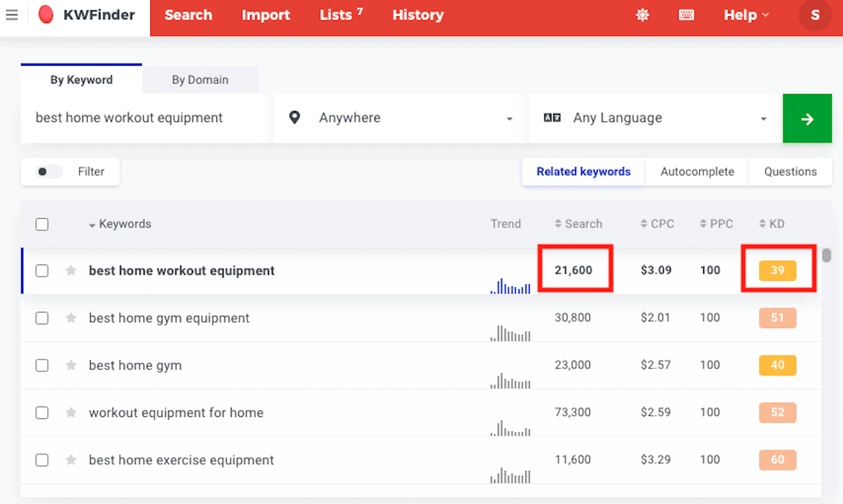
Task: Tick checkbox for best home gym equipment
Action: [x=42, y=318]
